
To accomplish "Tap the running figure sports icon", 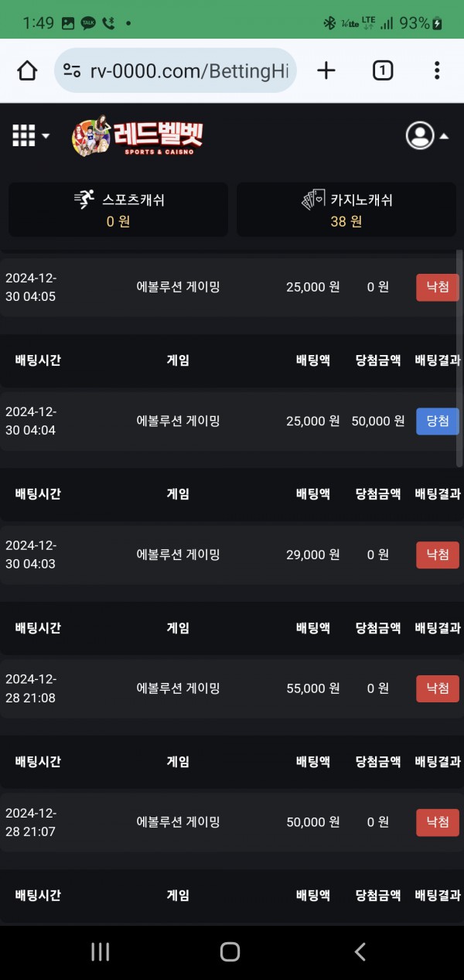I will pos(84,200).
